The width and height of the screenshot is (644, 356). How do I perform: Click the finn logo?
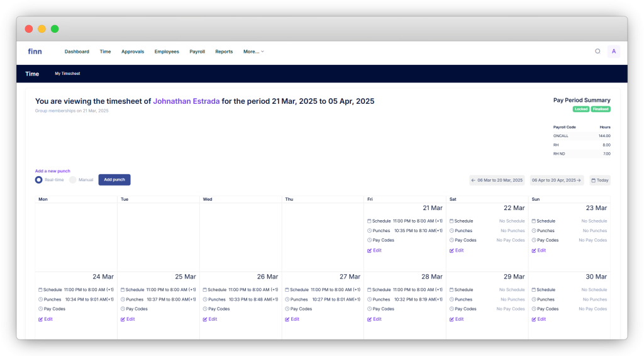(x=35, y=52)
